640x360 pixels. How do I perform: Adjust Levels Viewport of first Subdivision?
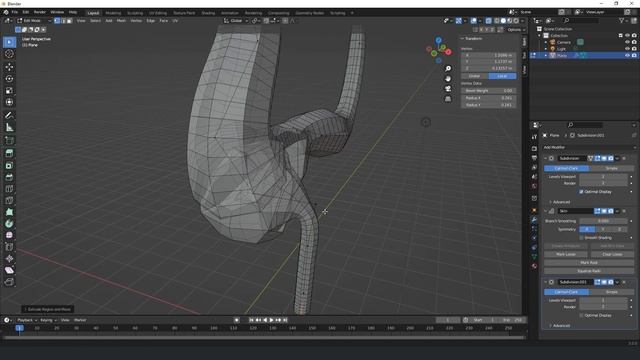(603, 176)
